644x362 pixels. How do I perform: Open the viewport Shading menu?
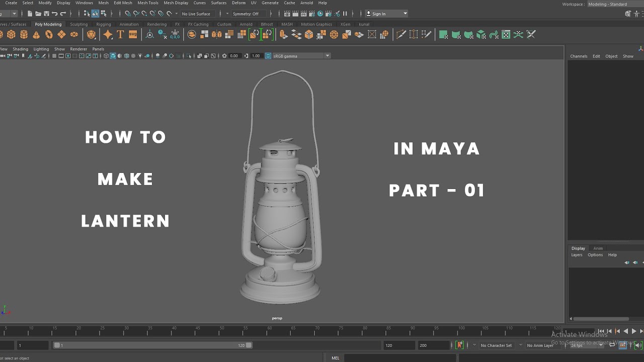[20, 49]
